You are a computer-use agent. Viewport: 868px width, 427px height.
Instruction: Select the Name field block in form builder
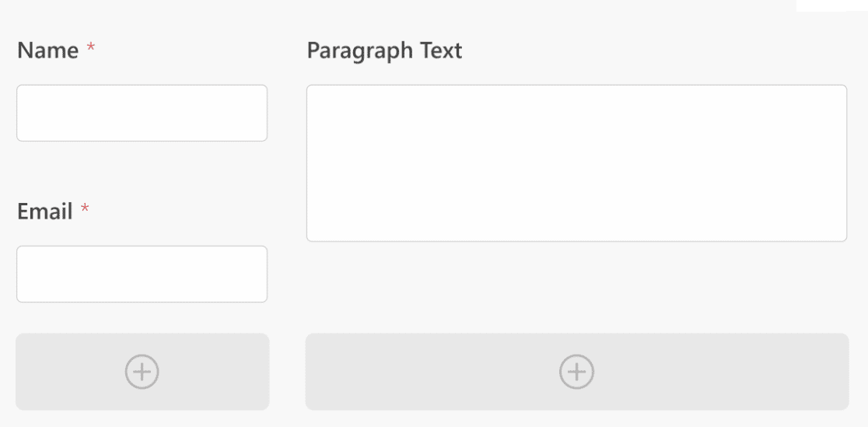(x=142, y=91)
